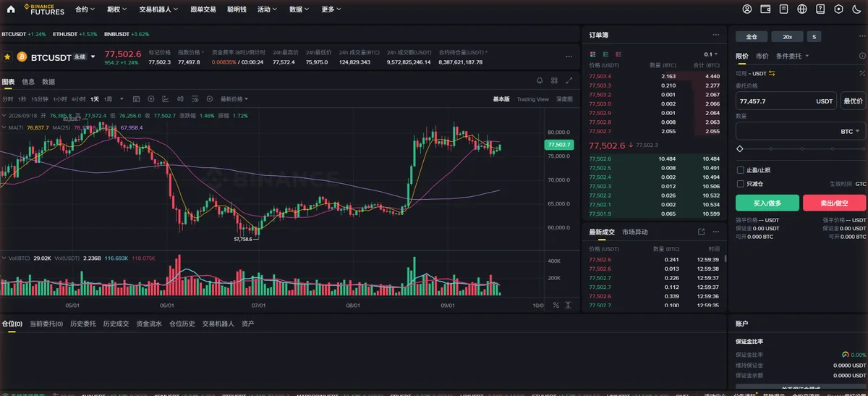Click the transfer arrows next to available USDT

(772, 73)
